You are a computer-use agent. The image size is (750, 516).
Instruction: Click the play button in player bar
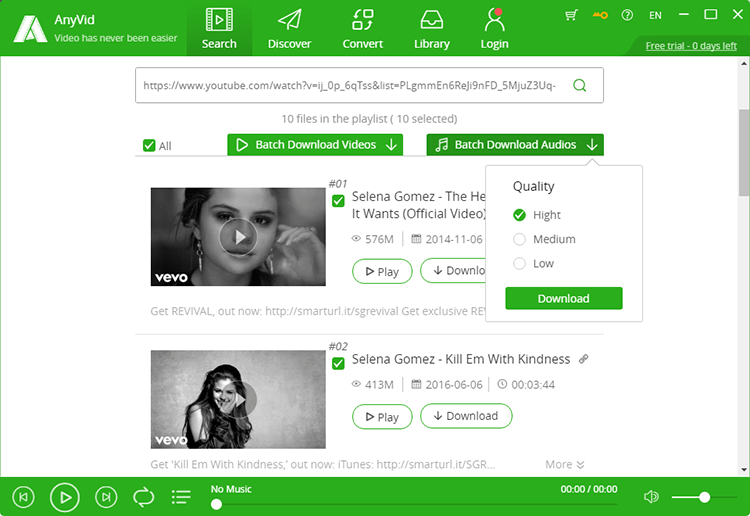pos(65,497)
